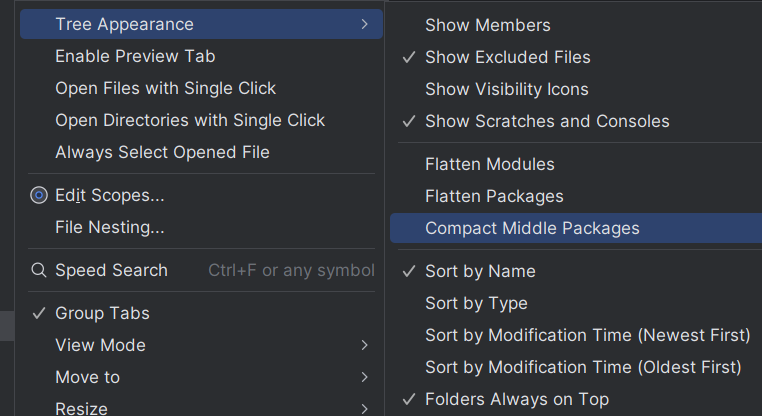Enable Show Members in tree
Viewport: 762px width, 416px height.
487,25
